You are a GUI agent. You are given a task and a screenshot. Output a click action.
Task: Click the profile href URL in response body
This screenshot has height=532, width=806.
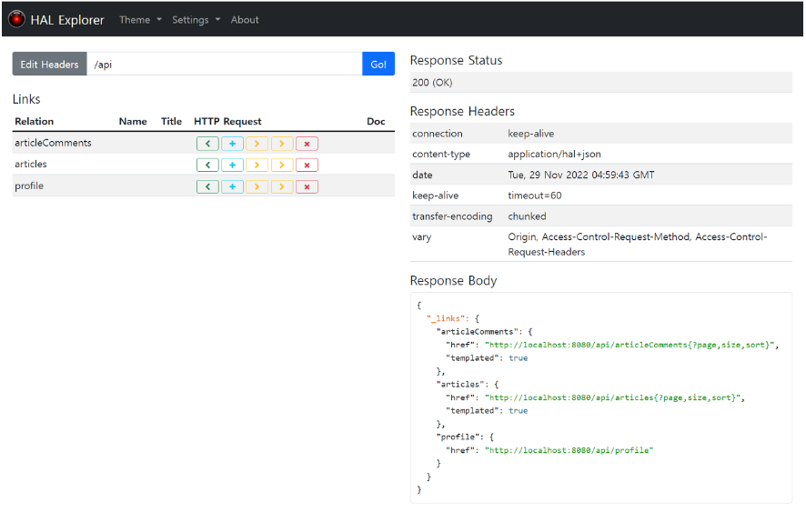[x=569, y=450]
